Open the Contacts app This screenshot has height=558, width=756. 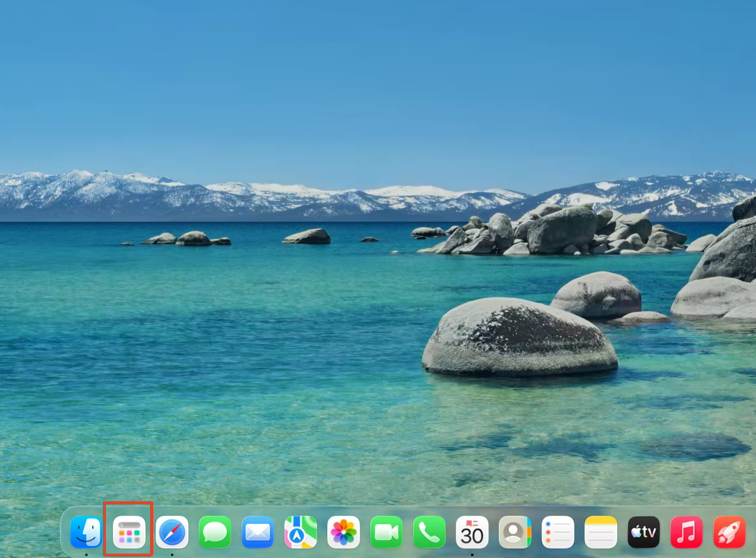coord(515,532)
